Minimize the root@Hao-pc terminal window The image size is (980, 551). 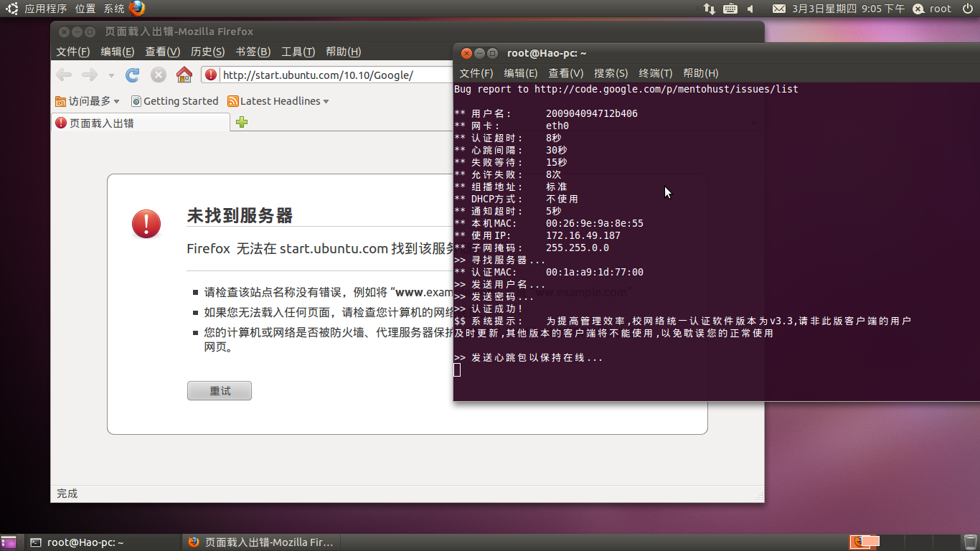[x=479, y=53]
